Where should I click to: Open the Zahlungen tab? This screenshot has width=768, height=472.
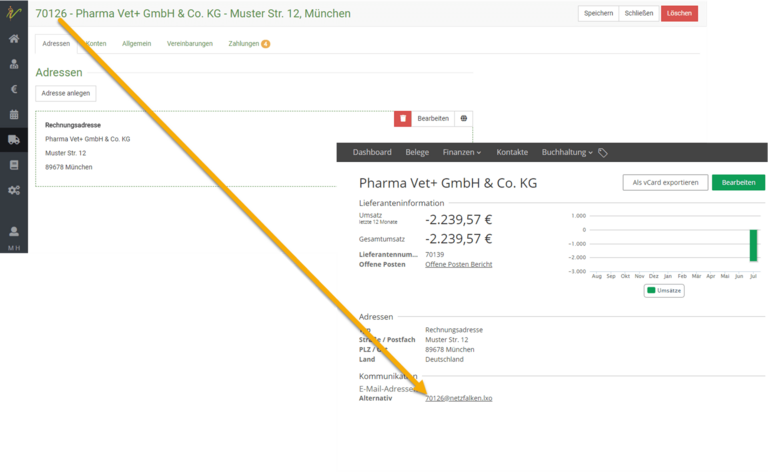click(x=248, y=44)
